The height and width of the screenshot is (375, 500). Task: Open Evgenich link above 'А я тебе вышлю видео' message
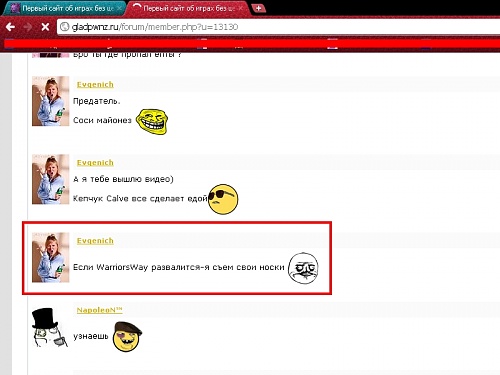pyautogui.click(x=95, y=163)
